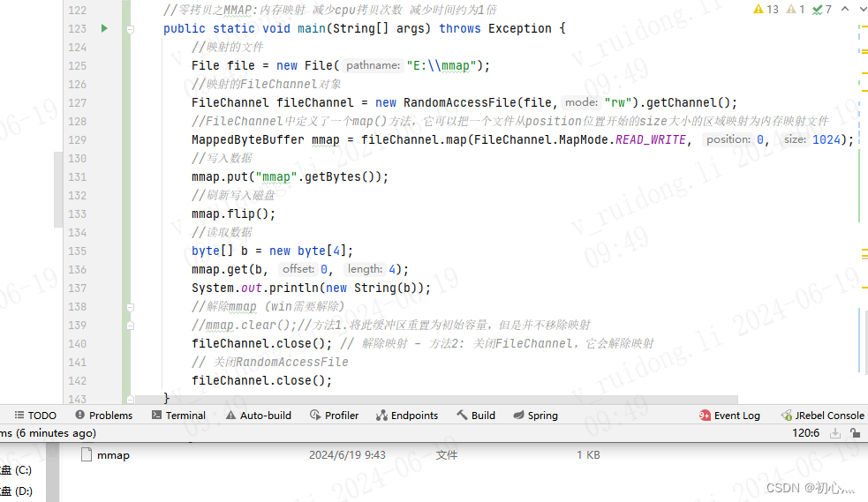
Task: Open the Problems tool window
Action: pyautogui.click(x=104, y=416)
